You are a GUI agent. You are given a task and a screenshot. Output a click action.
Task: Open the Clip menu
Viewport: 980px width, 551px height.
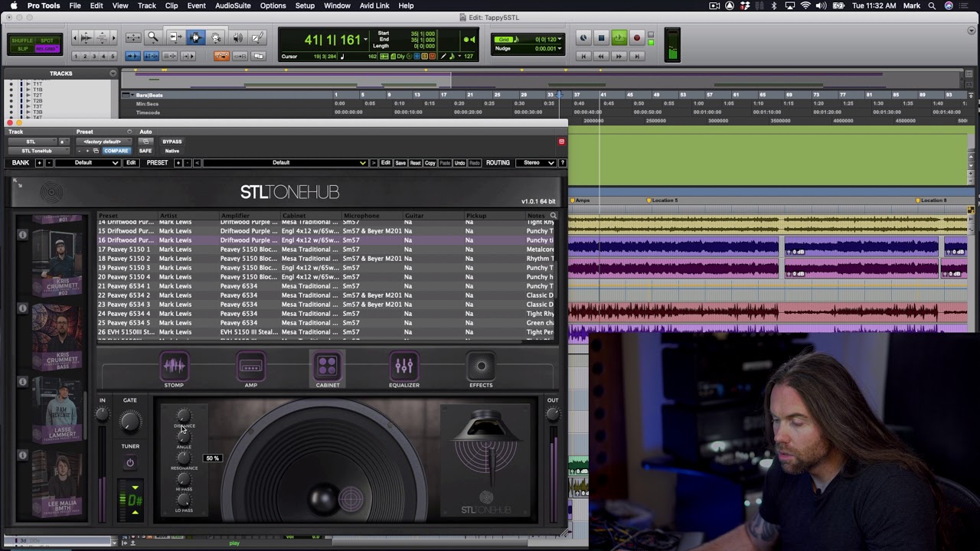point(171,5)
